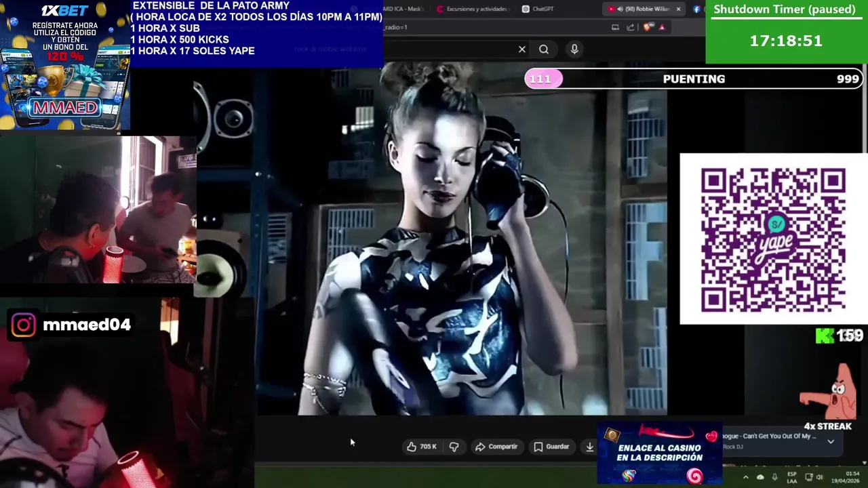The height and width of the screenshot is (488, 868).
Task: Click the casino link banner image
Action: (x=660, y=453)
